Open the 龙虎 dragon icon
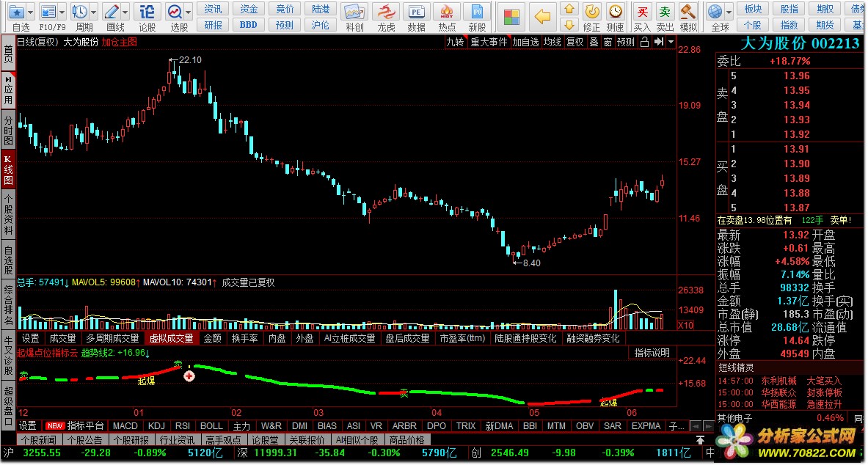The width and height of the screenshot is (868, 465). click(x=385, y=11)
